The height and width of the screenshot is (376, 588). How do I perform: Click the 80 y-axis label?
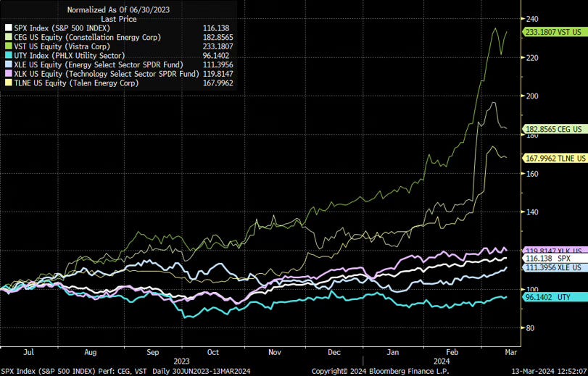pyautogui.click(x=530, y=328)
